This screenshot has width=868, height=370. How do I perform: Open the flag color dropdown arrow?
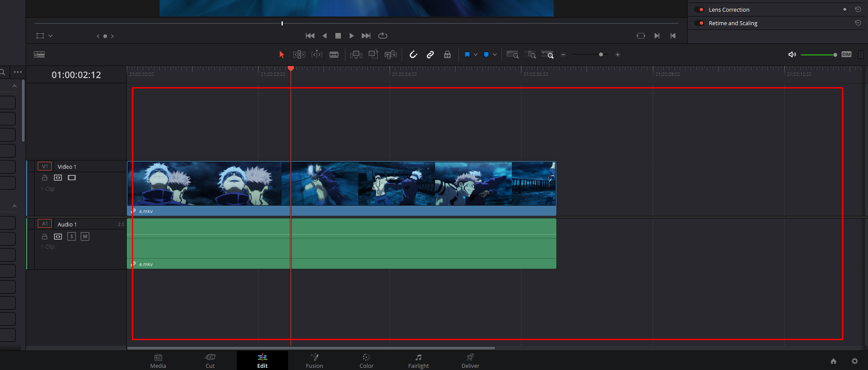[476, 55]
